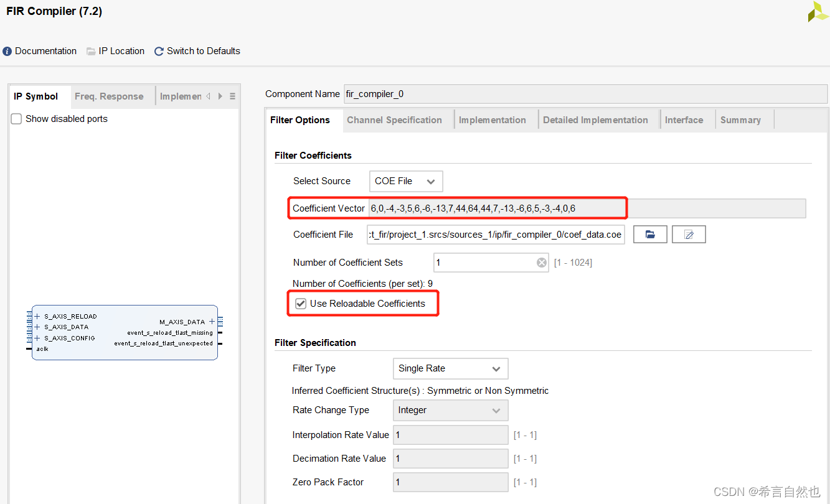
Task: Open the Rate Change Type dropdown
Action: point(450,410)
